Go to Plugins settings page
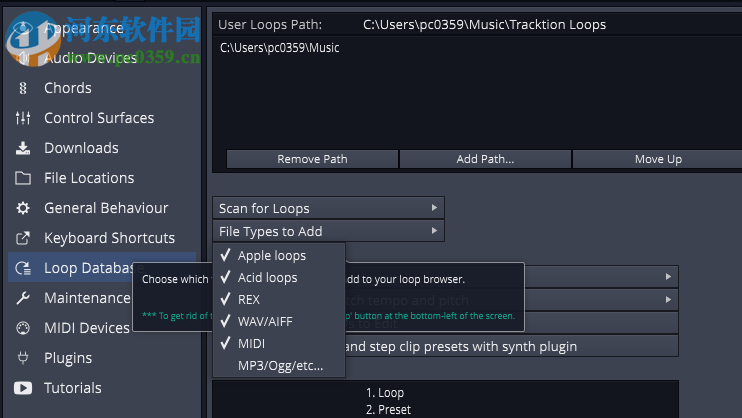 [68, 358]
